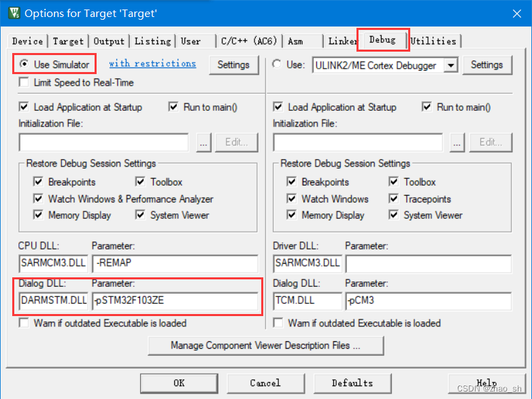
Task: Toggle debugger Memory Display checkbox
Action: click(292, 215)
